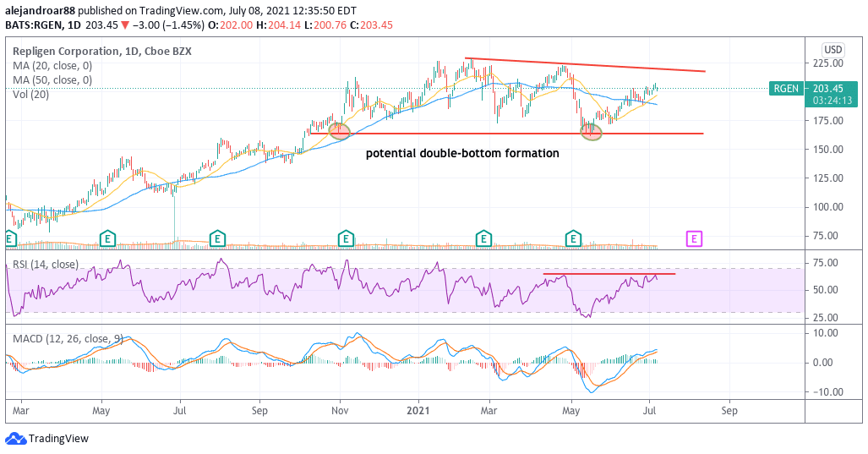The height and width of the screenshot is (454, 868).
Task: Select the MA (20, close, 0) indicator legend
Action: (52, 65)
